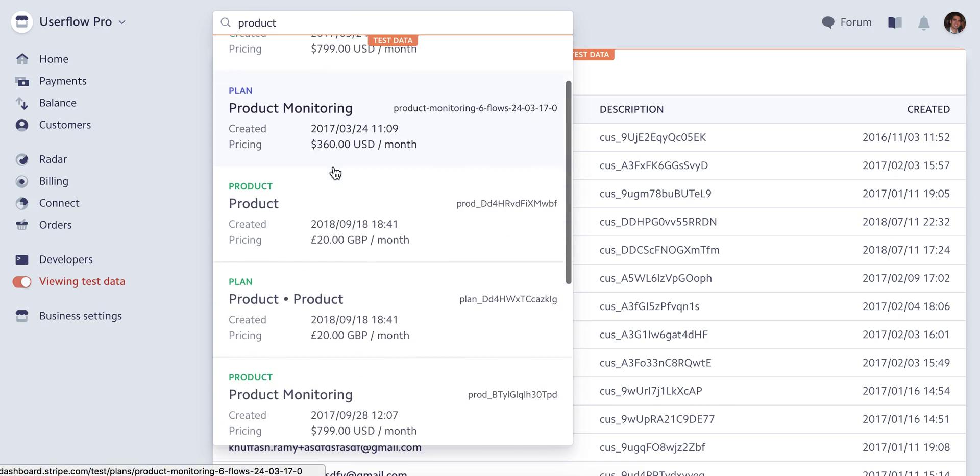Click the Userflow Pro store logo icon
The image size is (980, 476).
point(22,22)
